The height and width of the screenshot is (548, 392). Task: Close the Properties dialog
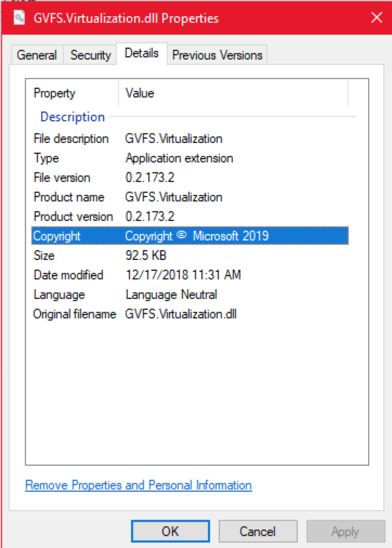(x=377, y=17)
